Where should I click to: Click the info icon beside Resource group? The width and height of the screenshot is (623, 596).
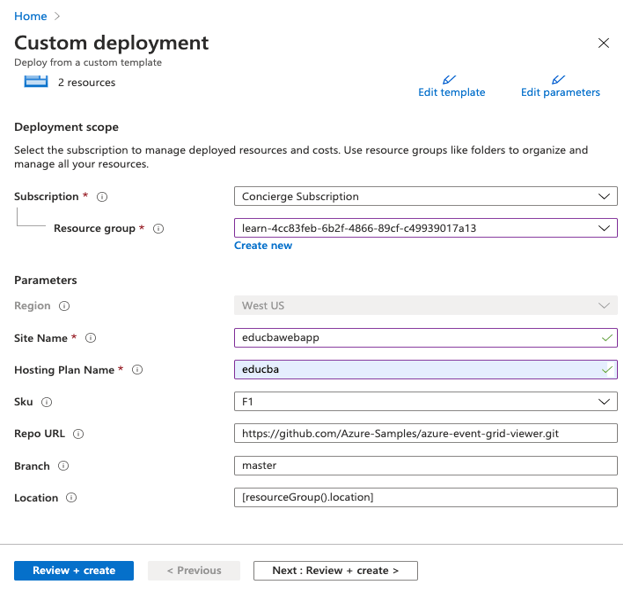(158, 229)
